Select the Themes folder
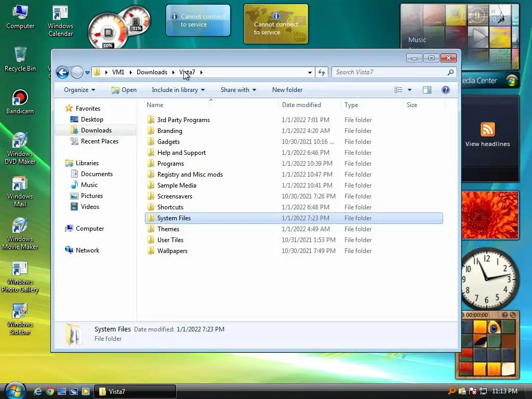Screen dimensions: 532x399 [x=168, y=229]
